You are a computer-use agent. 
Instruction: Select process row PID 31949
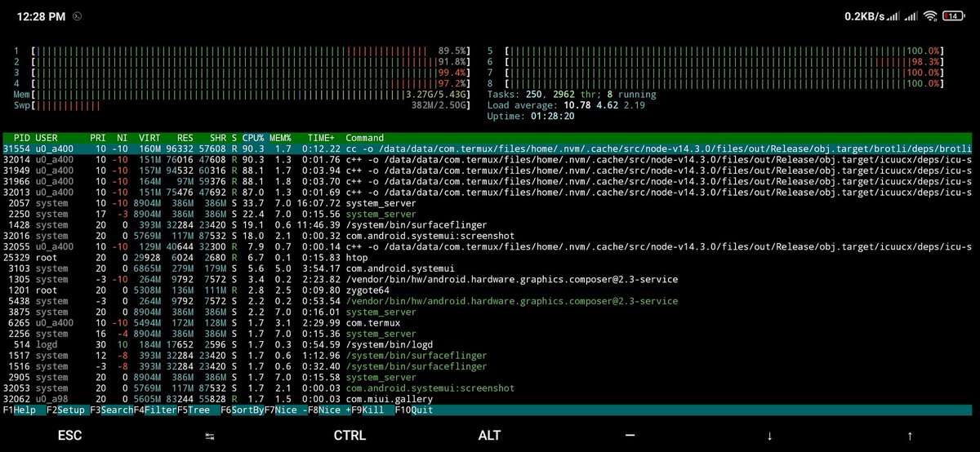[488, 171]
